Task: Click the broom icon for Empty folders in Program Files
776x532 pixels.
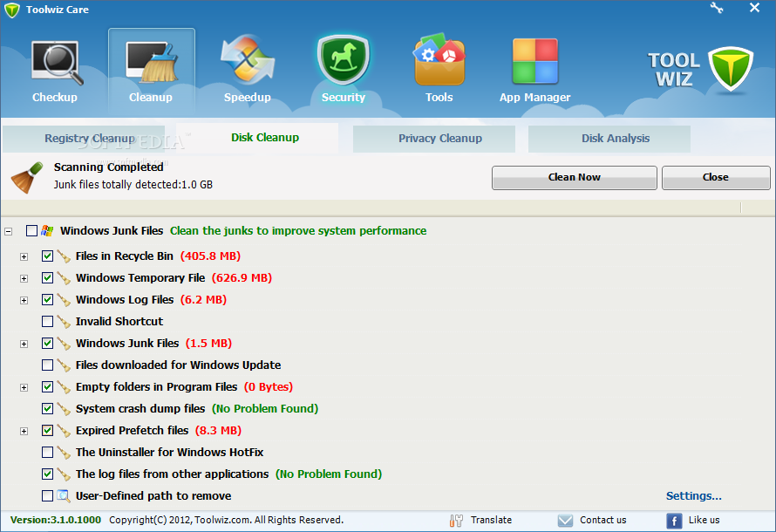Action: click(64, 387)
